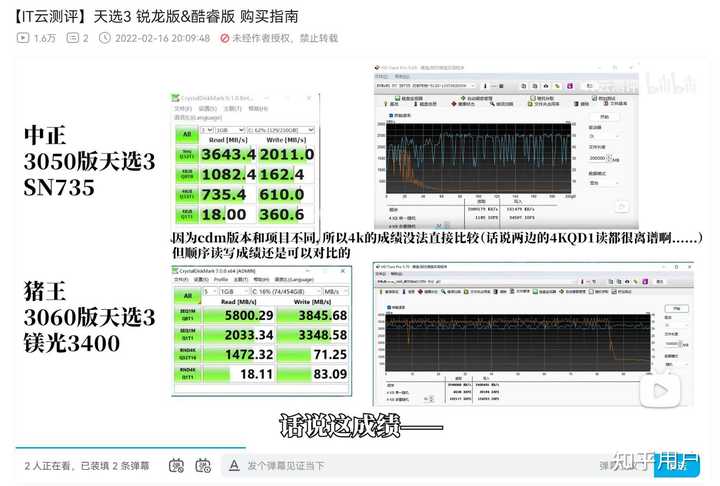
Task: Click the read value 2033.34
Action: pos(249,335)
